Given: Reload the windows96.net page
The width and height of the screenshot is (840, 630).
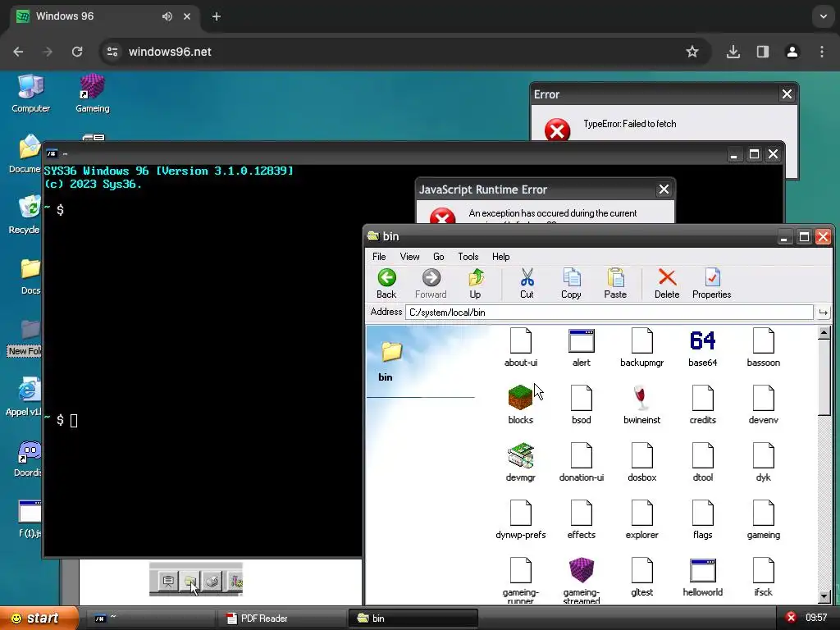Looking at the screenshot, I should 77,52.
